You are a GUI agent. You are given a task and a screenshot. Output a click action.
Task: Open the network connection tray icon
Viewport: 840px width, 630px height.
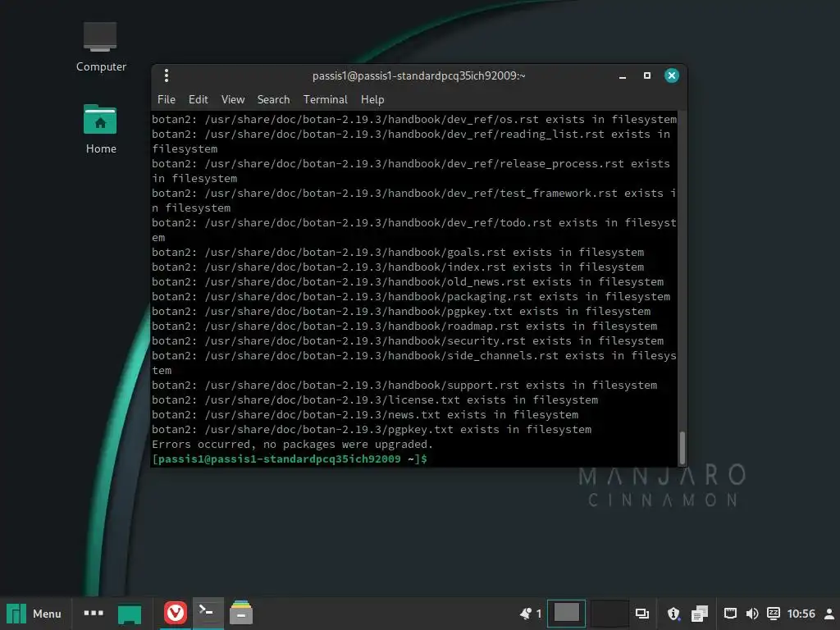tap(730, 614)
